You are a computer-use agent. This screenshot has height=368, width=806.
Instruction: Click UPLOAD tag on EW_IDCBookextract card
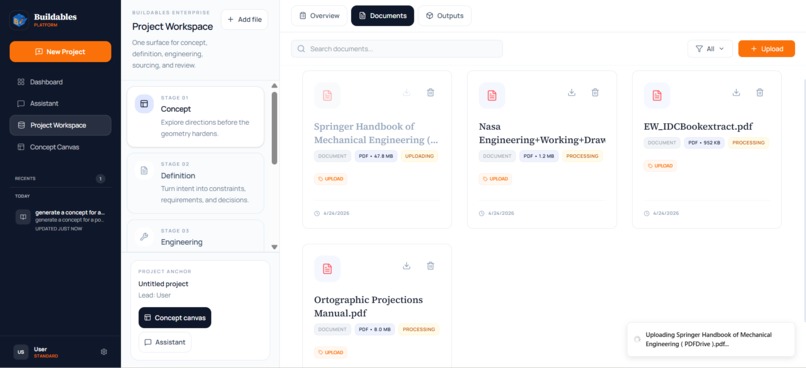(x=660, y=166)
